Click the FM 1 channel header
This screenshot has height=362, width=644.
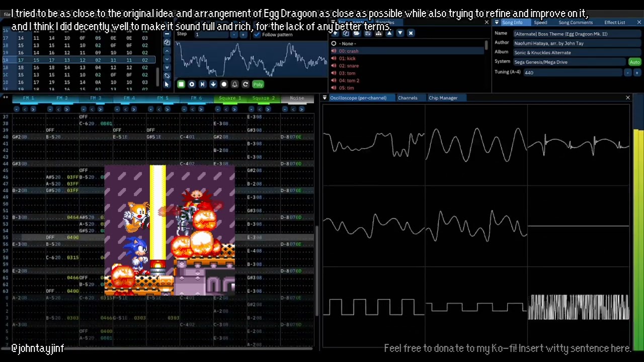(x=28, y=98)
